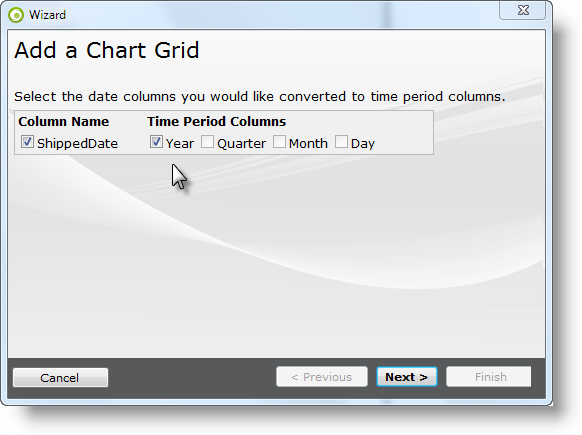
Task: Click the Day label text
Action: (x=363, y=144)
